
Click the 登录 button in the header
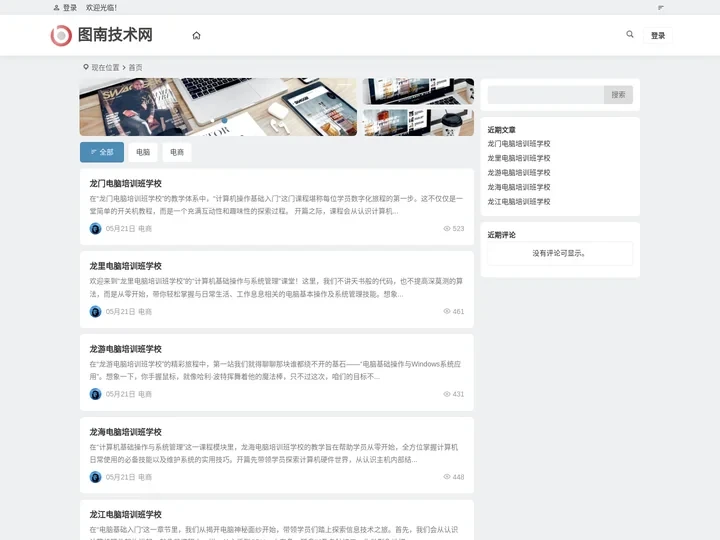click(658, 35)
